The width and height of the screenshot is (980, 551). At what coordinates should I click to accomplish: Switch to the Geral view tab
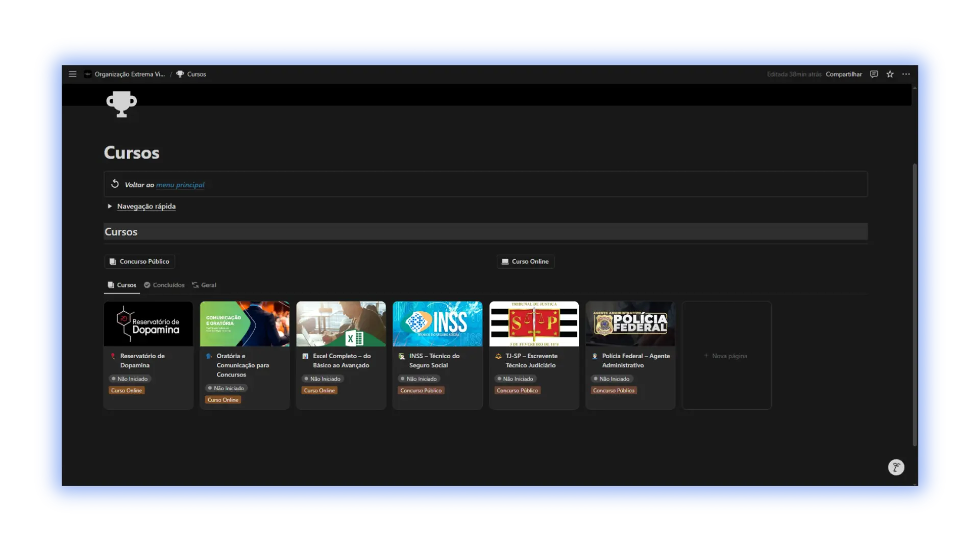click(204, 285)
